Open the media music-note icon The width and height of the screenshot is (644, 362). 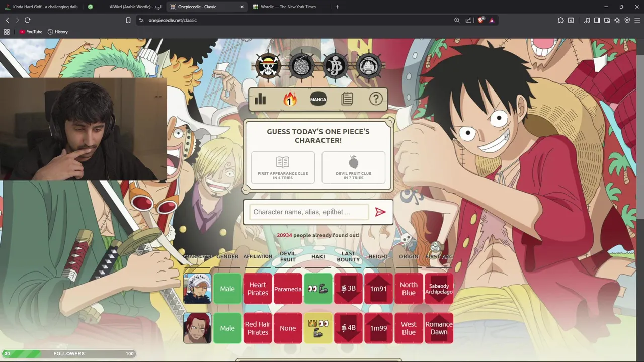[587, 20]
